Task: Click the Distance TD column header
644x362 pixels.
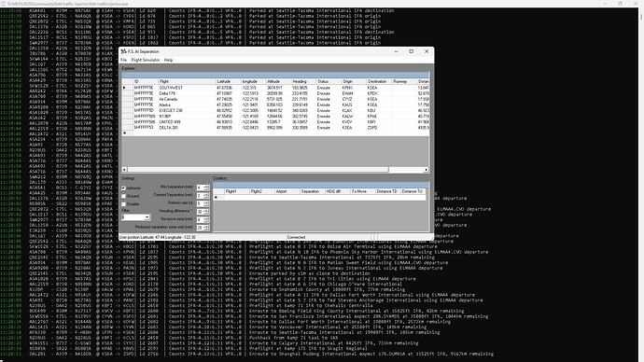Action: point(387,191)
